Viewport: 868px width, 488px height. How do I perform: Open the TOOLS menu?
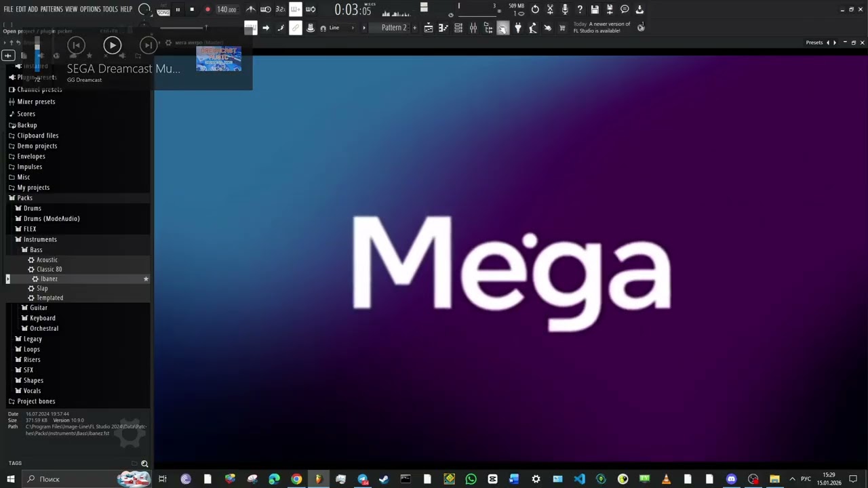click(x=111, y=9)
